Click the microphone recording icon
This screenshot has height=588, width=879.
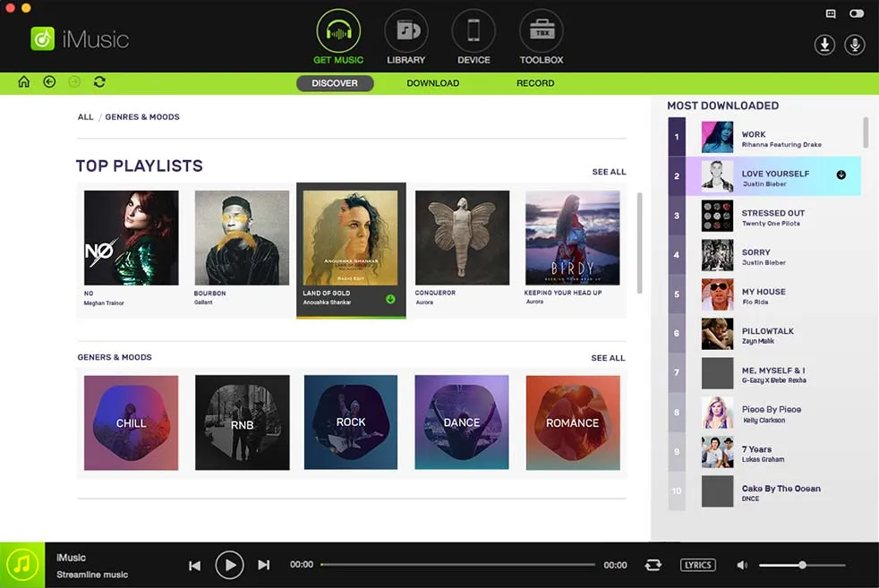(x=855, y=44)
